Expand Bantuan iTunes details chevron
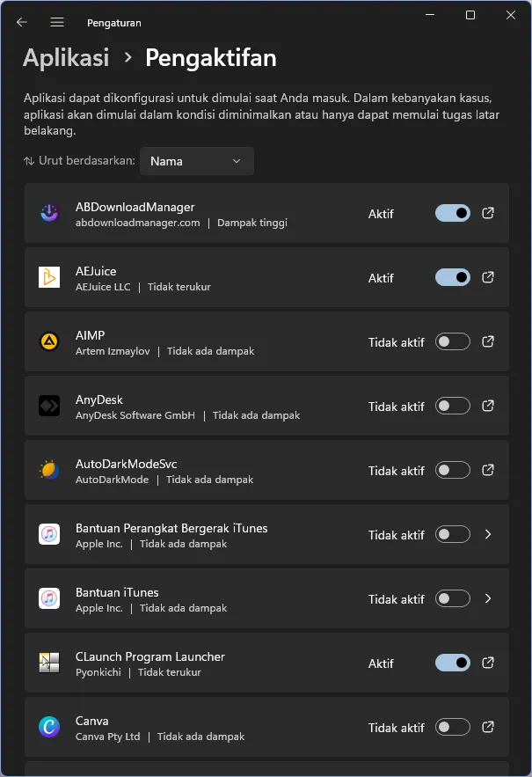 488,598
